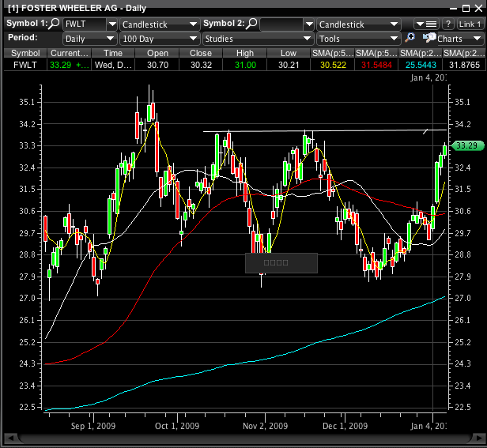Maximize the chart window
The image size is (487, 448).
point(464,7)
